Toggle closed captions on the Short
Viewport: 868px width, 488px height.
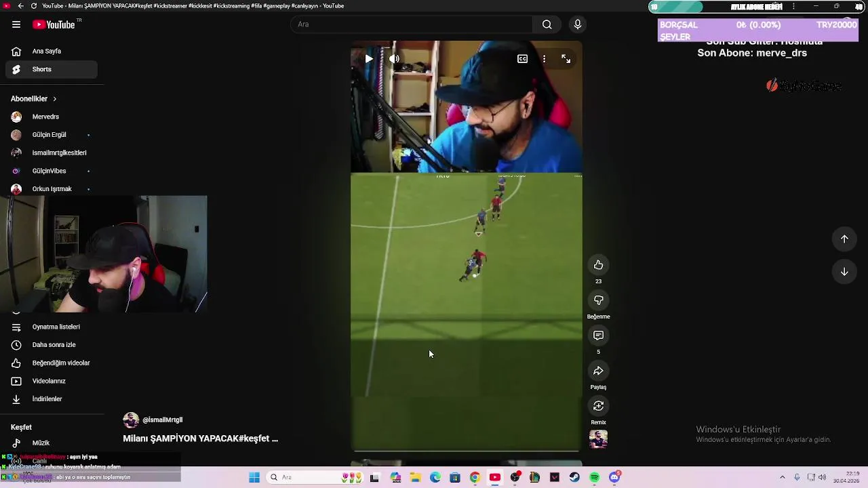pos(522,59)
